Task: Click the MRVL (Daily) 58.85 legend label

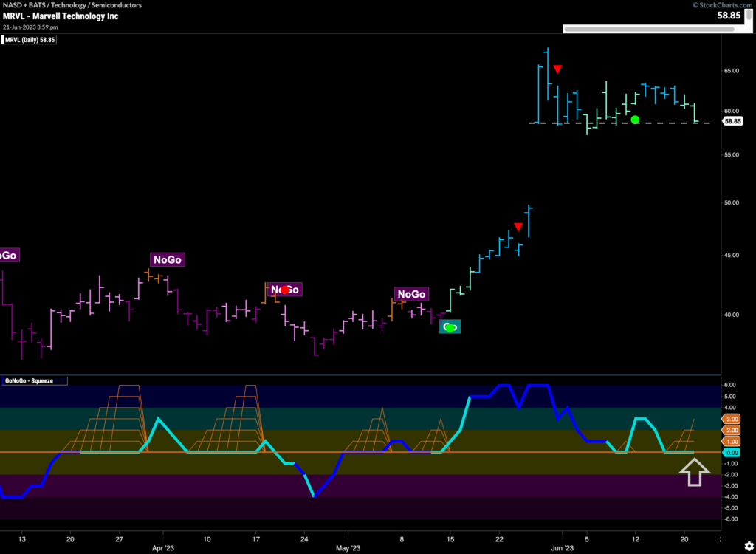Action: pyautogui.click(x=30, y=40)
